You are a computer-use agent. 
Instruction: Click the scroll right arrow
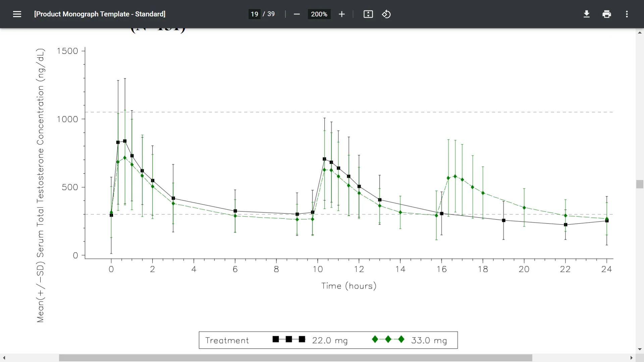631,358
